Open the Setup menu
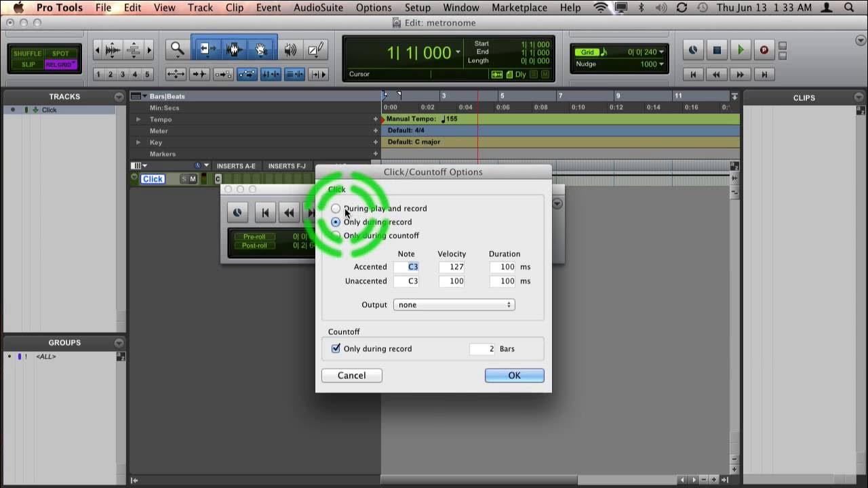The image size is (868, 488). [418, 7]
